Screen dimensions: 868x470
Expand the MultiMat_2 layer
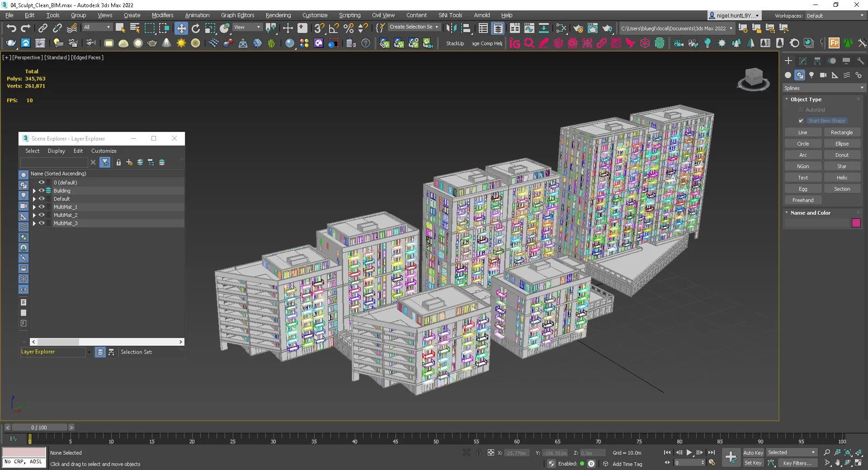tap(34, 215)
